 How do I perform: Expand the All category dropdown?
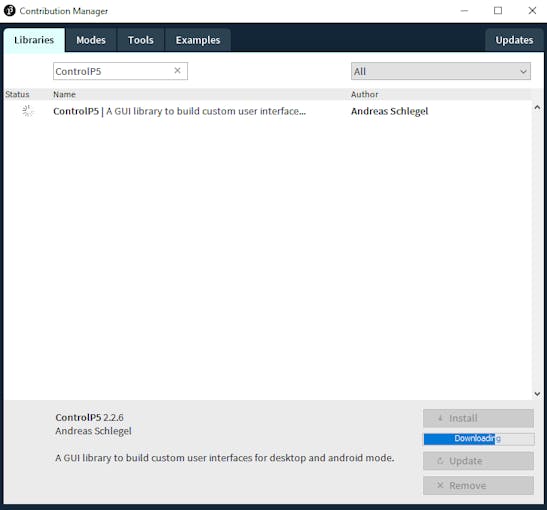[x=441, y=71]
